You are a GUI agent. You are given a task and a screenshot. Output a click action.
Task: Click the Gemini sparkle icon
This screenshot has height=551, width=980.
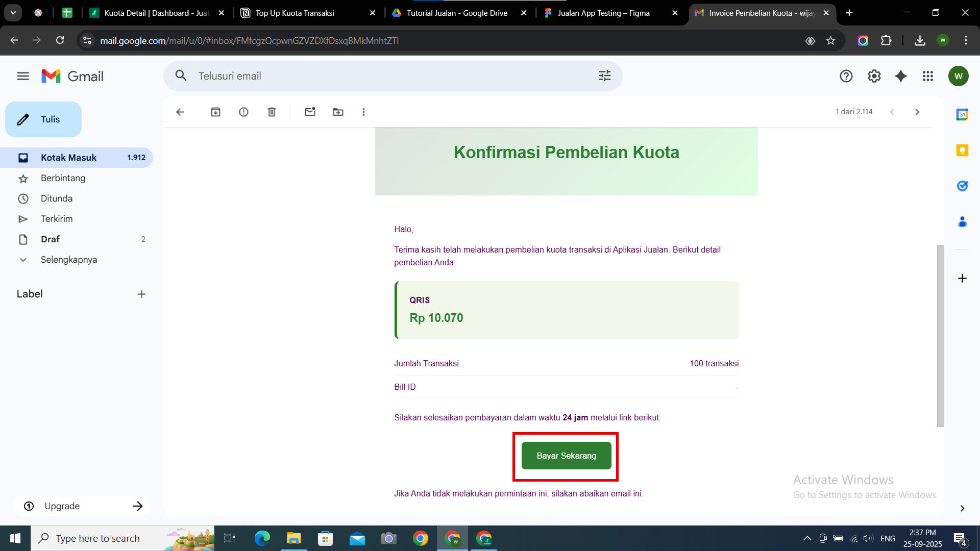pos(901,76)
